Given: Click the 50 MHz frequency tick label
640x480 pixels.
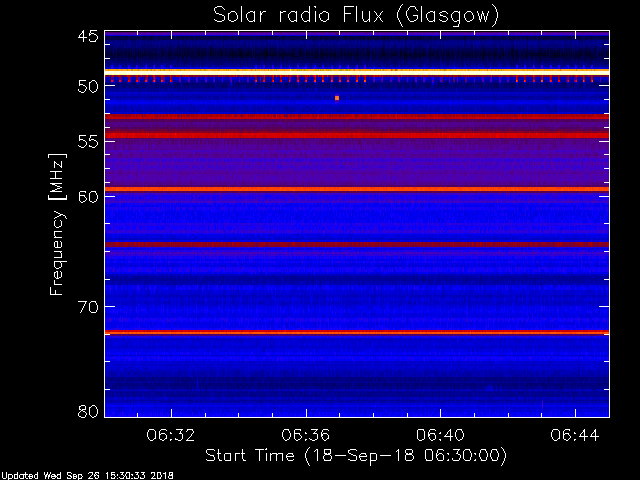Looking at the screenshot, I should [88, 86].
